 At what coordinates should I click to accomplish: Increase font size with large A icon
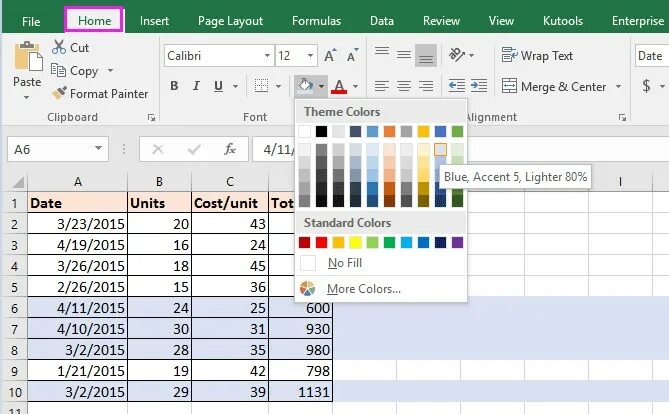pyautogui.click(x=330, y=55)
